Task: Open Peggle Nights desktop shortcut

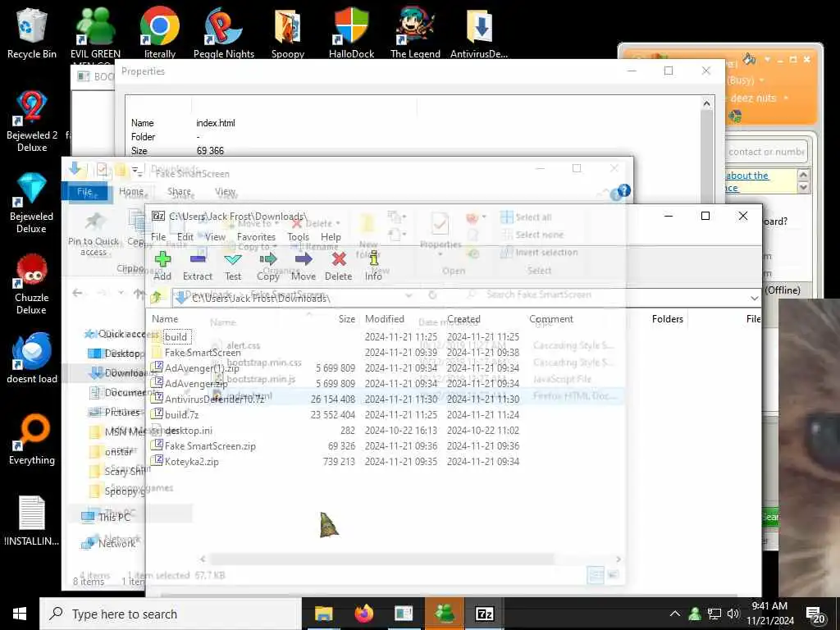Action: point(223,32)
